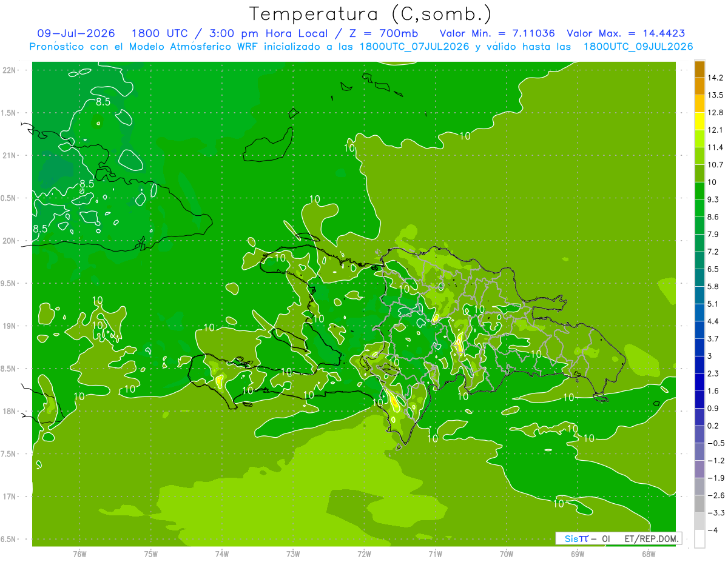Click the '68W' longitude axis label

tap(649, 554)
